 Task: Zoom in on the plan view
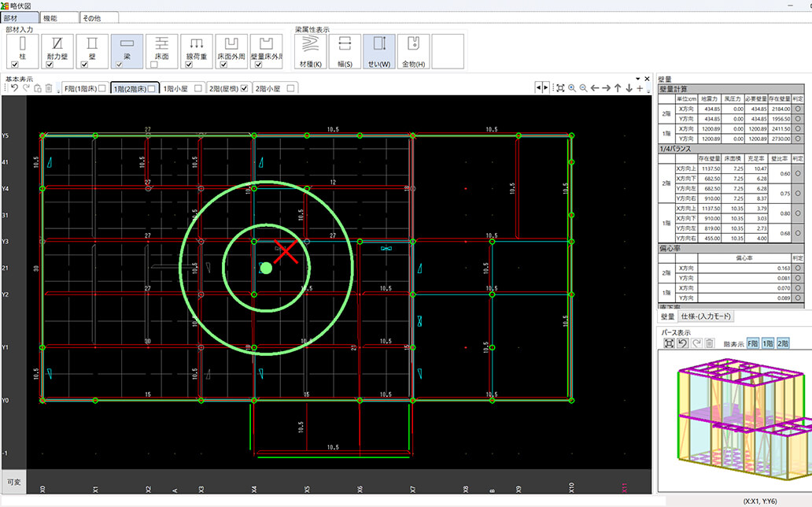[572, 88]
